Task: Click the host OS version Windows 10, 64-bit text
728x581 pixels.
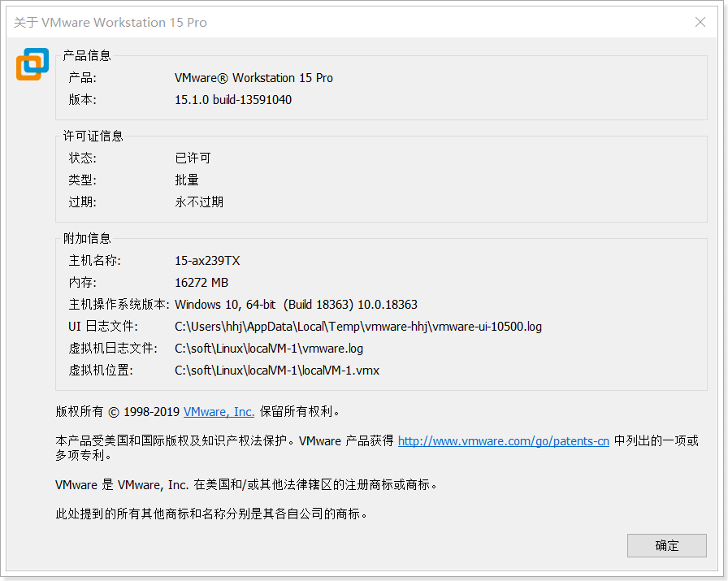Action: 296,305
